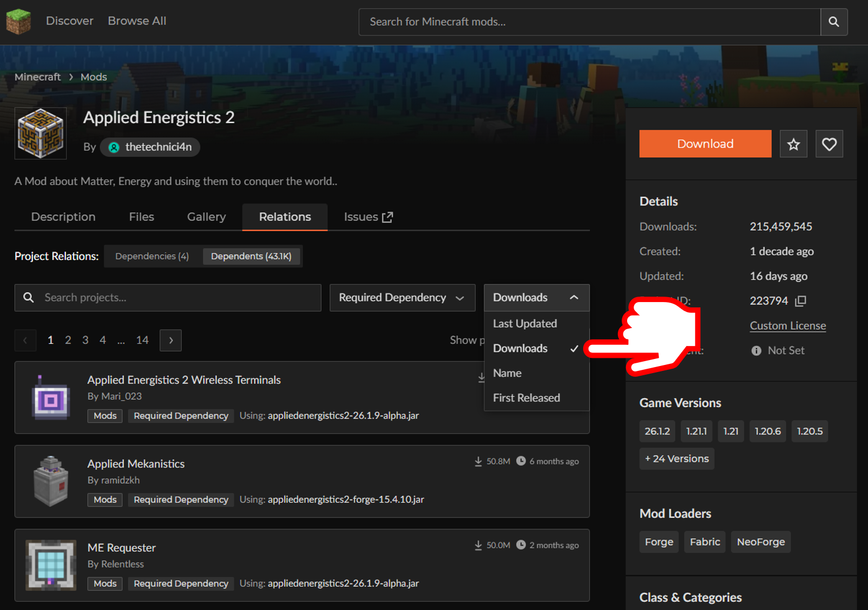Open Applied Energistics 2 Wireless Terminals project
The height and width of the screenshot is (610, 868).
184,380
